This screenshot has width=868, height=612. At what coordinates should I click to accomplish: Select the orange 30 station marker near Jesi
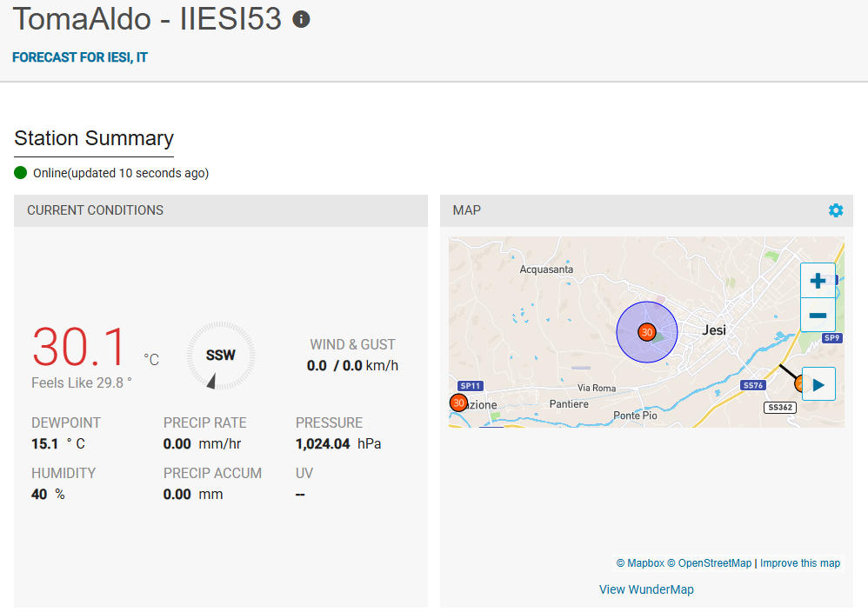click(x=646, y=332)
